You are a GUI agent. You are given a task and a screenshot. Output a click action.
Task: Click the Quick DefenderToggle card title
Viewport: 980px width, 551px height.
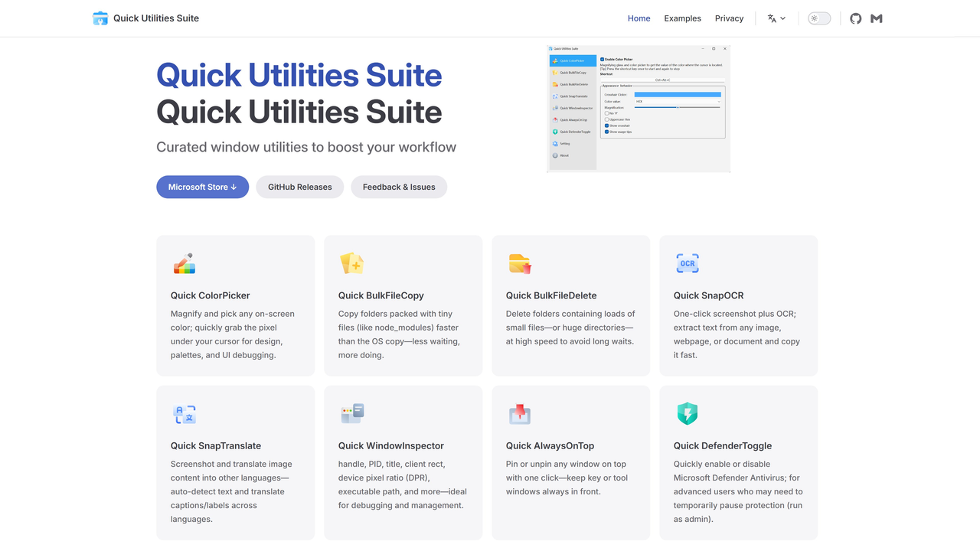point(723,445)
